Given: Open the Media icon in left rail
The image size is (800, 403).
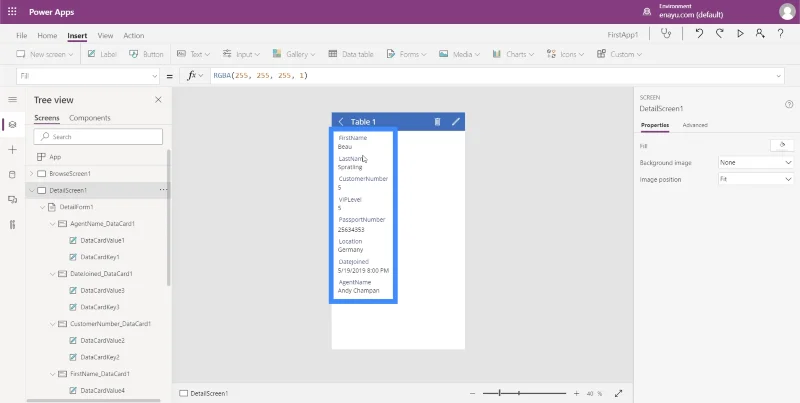Looking at the screenshot, I should (x=13, y=199).
